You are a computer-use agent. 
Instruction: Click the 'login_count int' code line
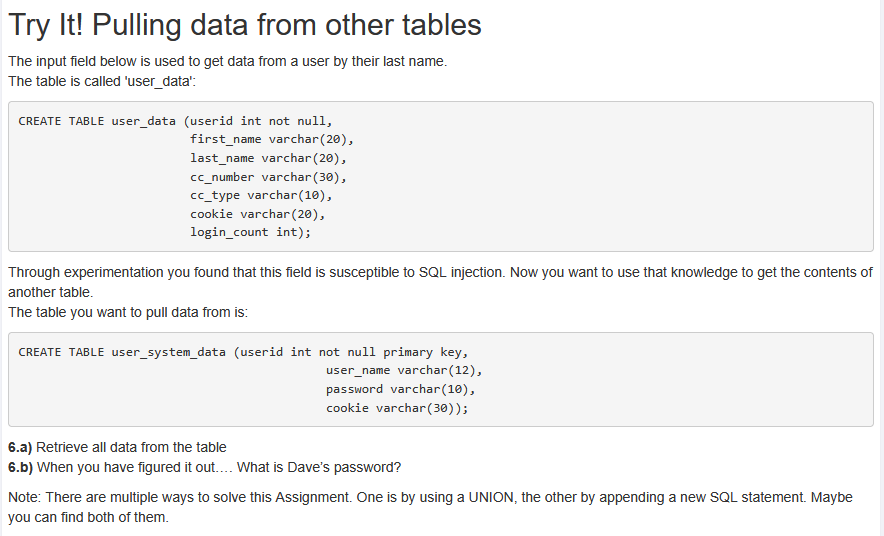[x=250, y=232]
